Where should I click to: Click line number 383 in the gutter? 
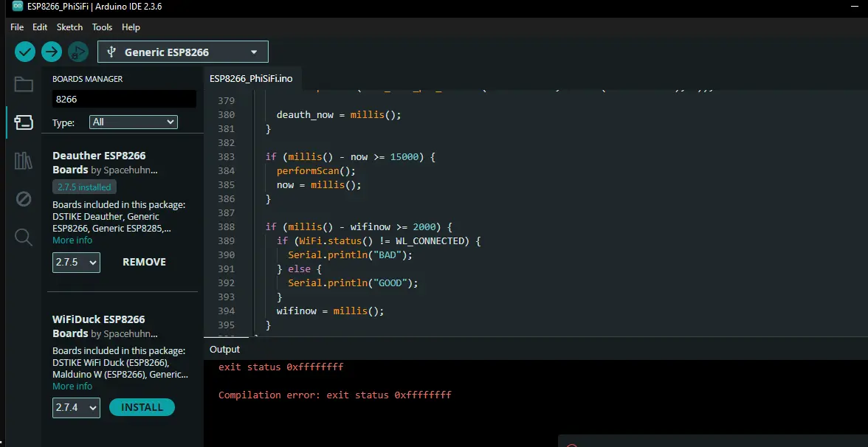pyautogui.click(x=227, y=157)
